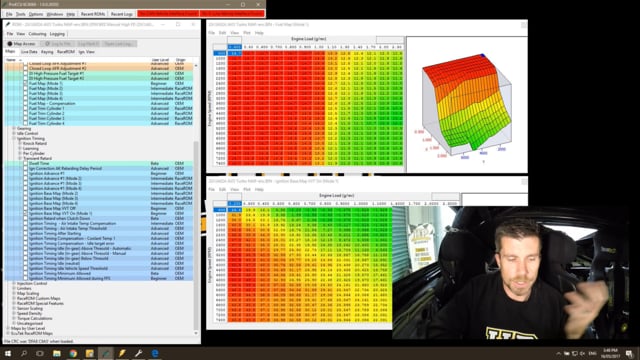Open Microsoft Edge from the taskbar

[x=155, y=353]
